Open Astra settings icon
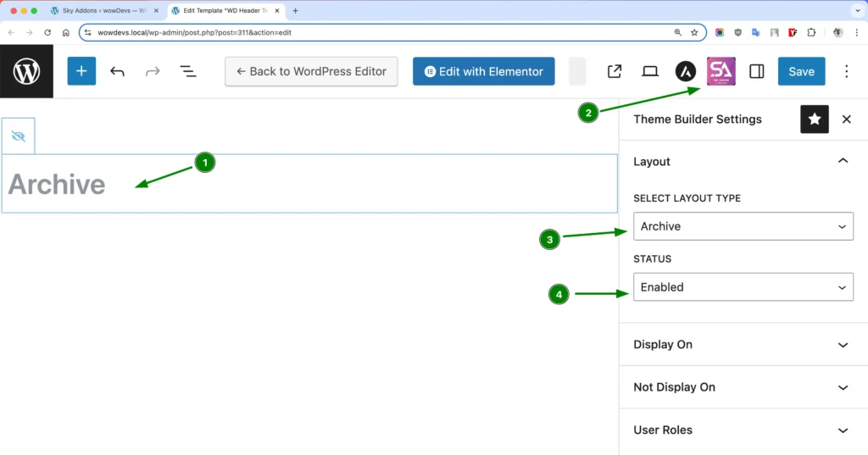Image resolution: width=868 pixels, height=455 pixels. (685, 71)
